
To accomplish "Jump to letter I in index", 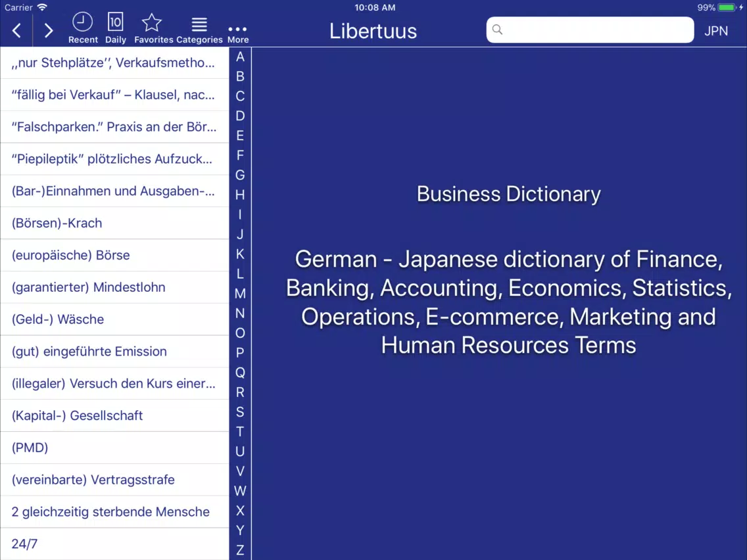I will pos(240,215).
